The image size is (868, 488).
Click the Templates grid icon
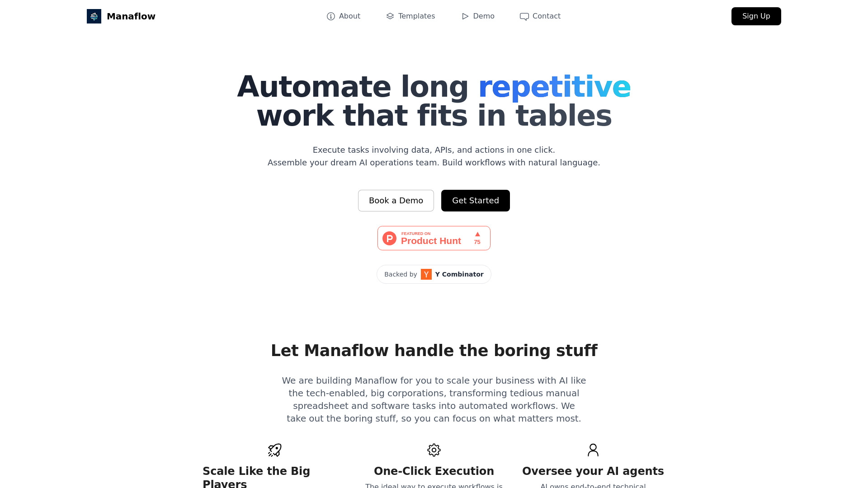390,16
